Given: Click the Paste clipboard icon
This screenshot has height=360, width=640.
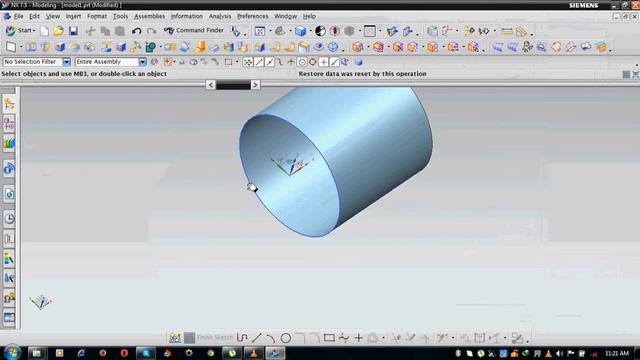Looking at the screenshot, I should 120,31.
